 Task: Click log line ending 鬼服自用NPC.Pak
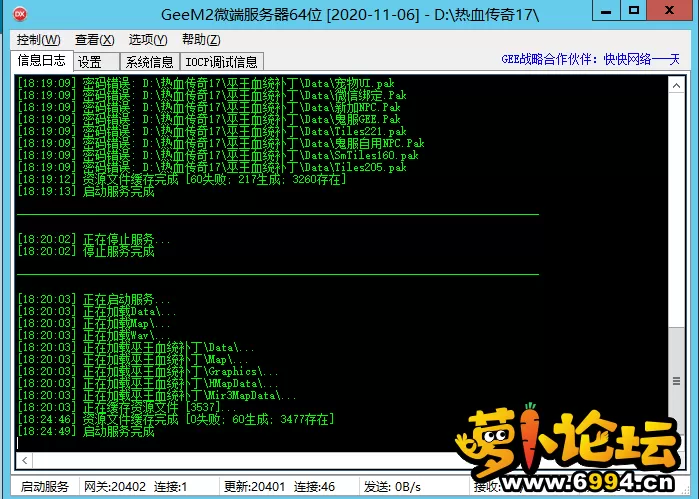(221, 143)
